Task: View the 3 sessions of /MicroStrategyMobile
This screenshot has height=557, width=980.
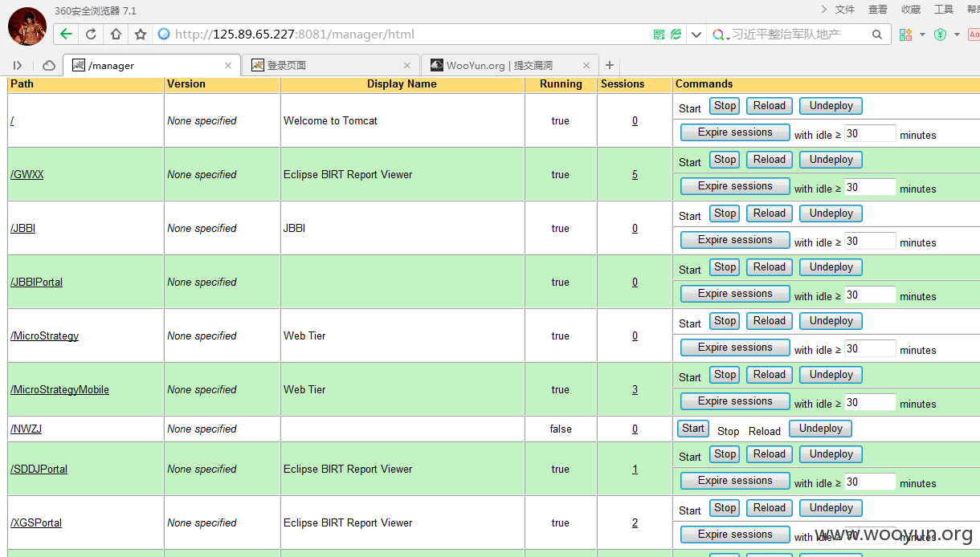Action: point(635,389)
